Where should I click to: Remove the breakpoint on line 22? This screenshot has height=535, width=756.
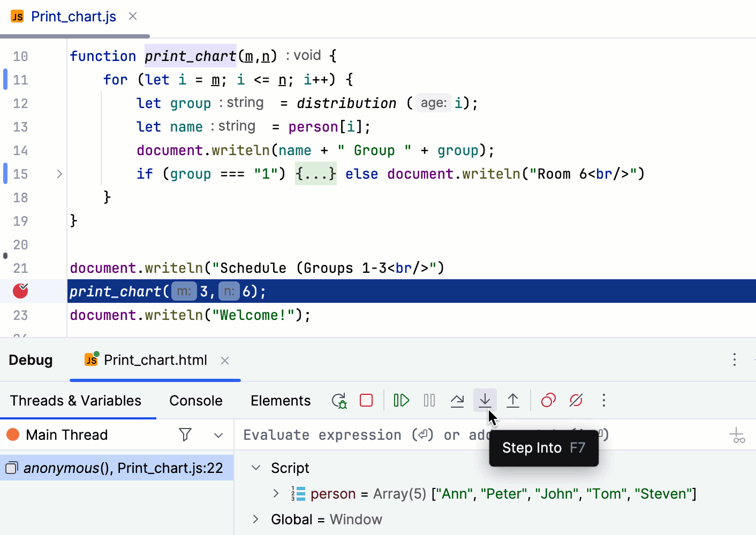click(20, 291)
